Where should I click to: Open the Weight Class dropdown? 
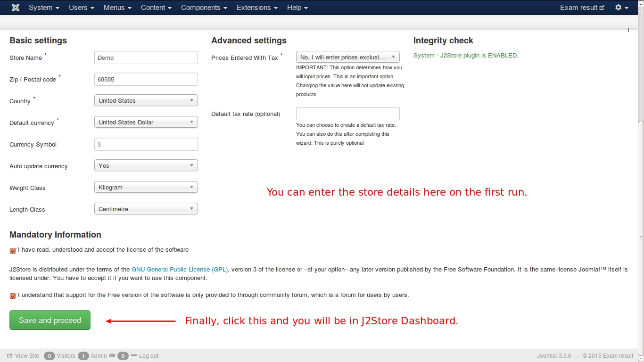pyautogui.click(x=146, y=187)
